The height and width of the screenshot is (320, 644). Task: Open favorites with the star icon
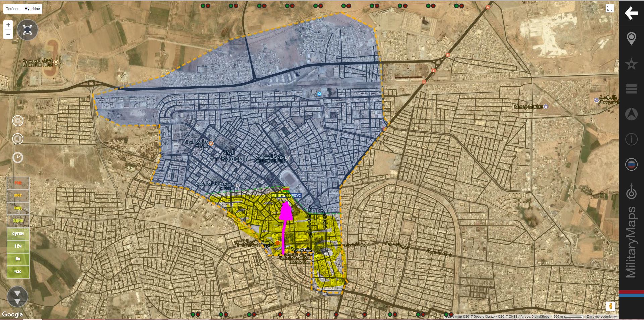coord(631,64)
